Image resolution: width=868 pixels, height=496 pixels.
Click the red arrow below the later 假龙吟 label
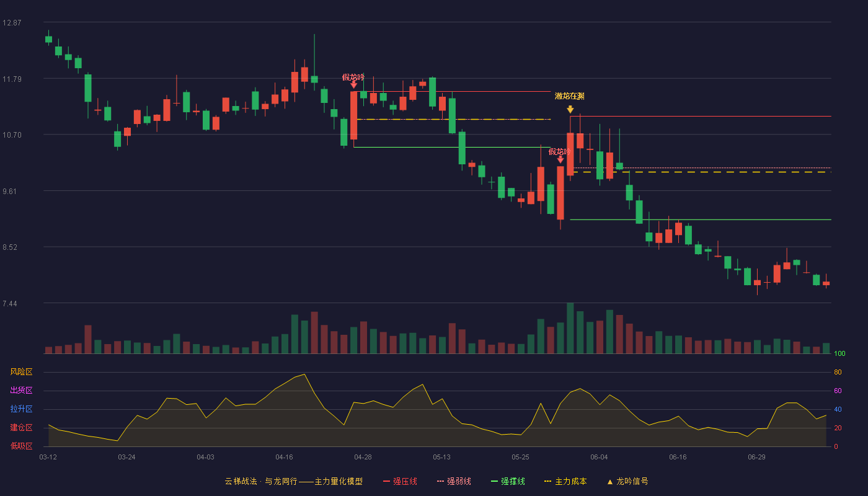pos(560,159)
